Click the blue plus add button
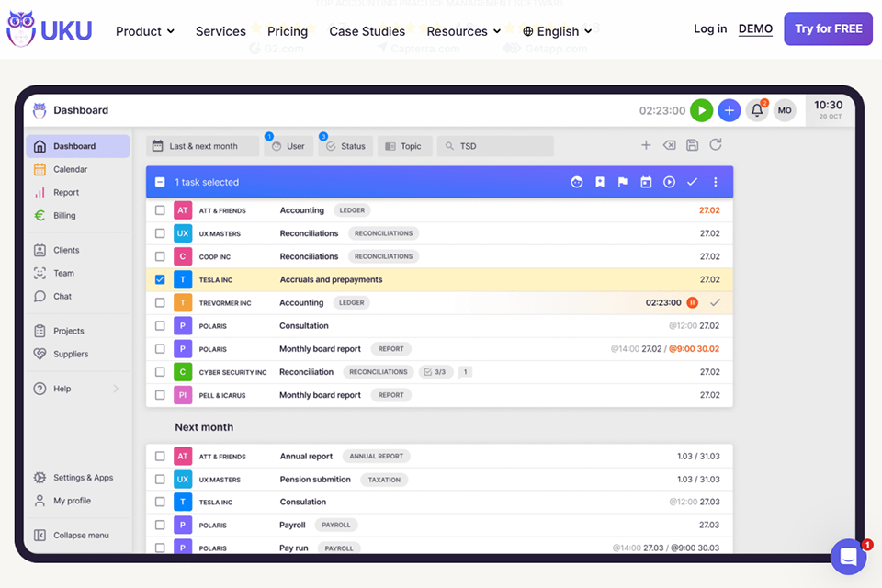Screen dimensions: 882x588 (x=729, y=110)
